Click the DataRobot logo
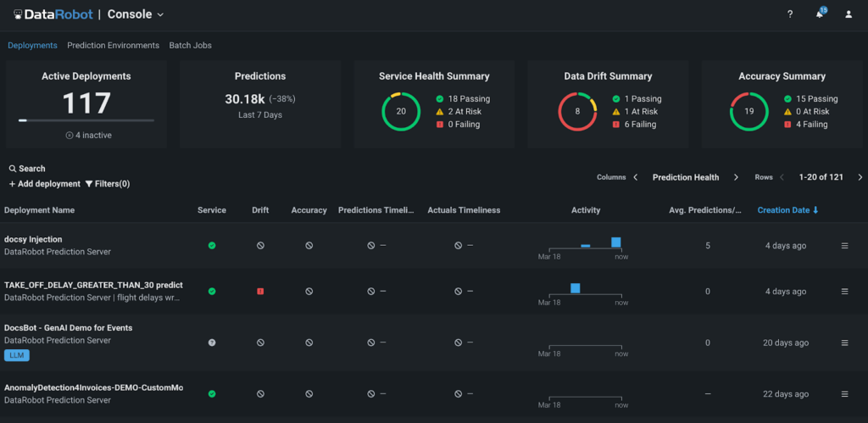Screen dimensions: 868x423 click(53, 14)
